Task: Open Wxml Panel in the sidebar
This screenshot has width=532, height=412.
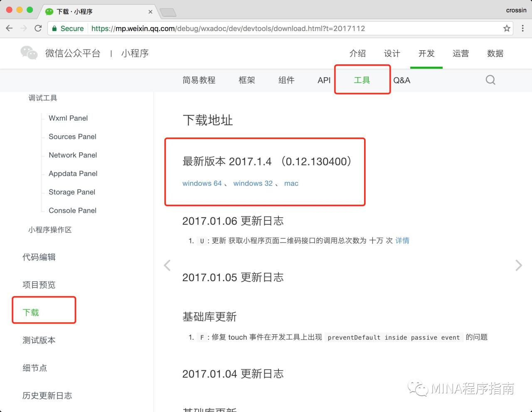Action: 68,118
